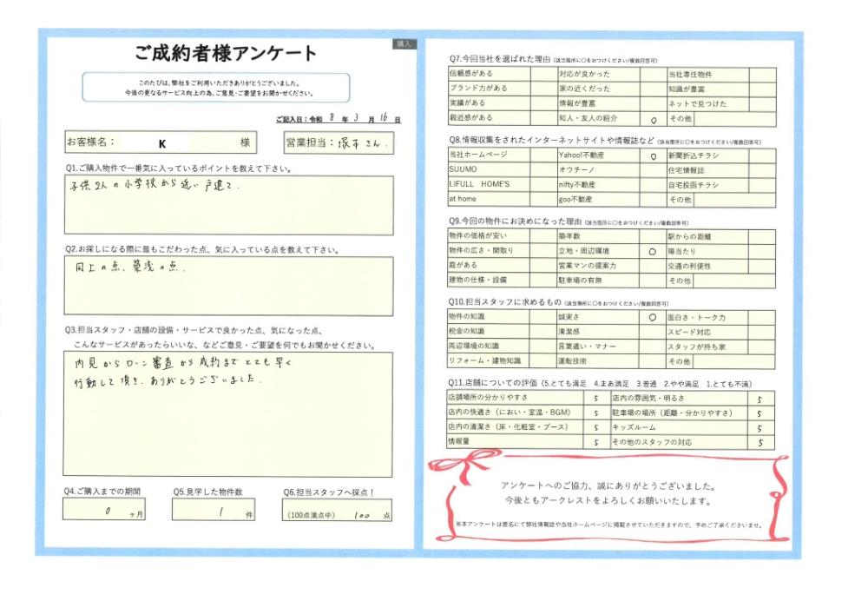
Task: Mark the 立地・周辺環境 checkbox cell
Action: (653, 251)
